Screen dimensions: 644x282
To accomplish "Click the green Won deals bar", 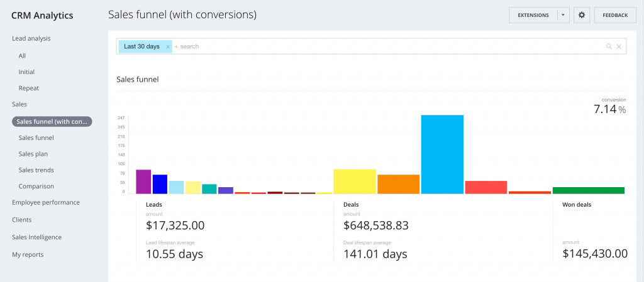I will 588,190.
